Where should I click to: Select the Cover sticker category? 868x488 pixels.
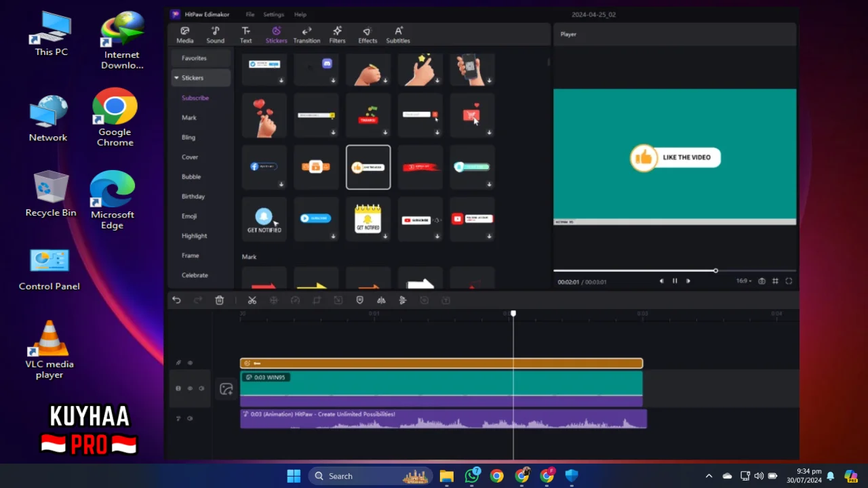tap(190, 157)
